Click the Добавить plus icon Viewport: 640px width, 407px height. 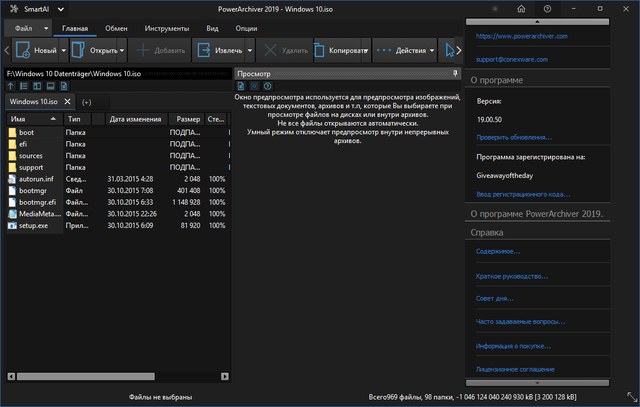point(143,50)
